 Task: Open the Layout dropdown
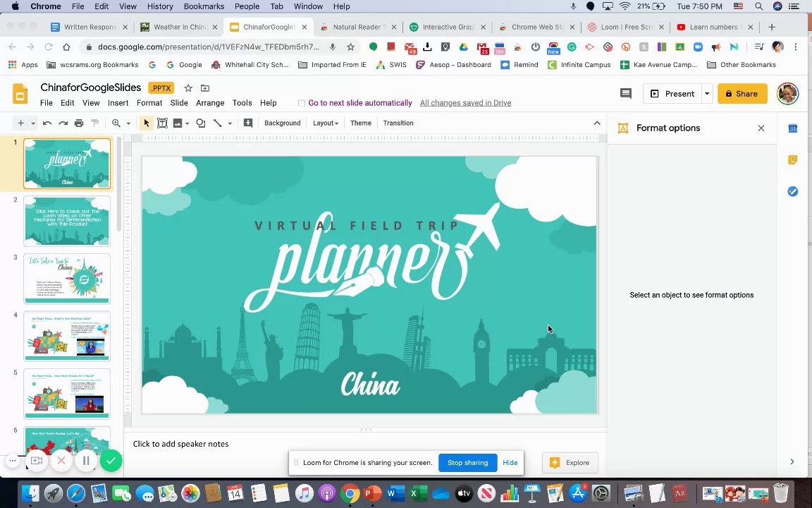(x=325, y=123)
